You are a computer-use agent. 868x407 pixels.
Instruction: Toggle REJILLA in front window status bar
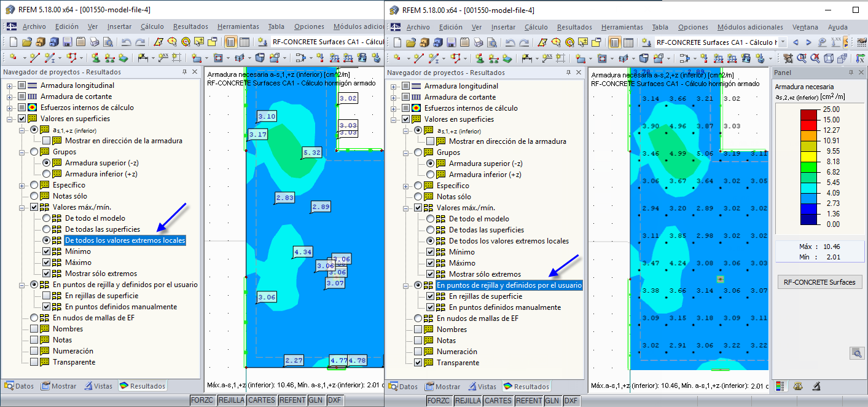coord(468,401)
